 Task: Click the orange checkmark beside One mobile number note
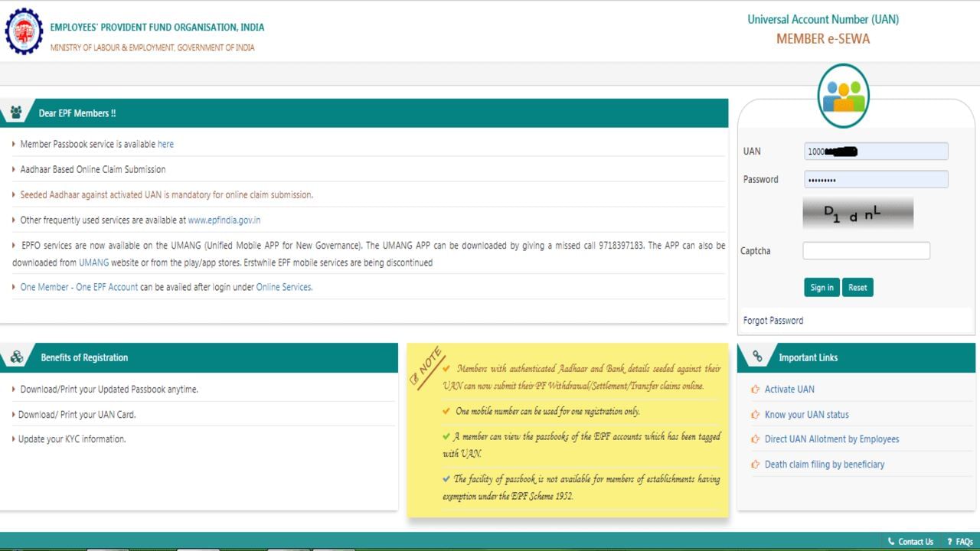(446, 411)
